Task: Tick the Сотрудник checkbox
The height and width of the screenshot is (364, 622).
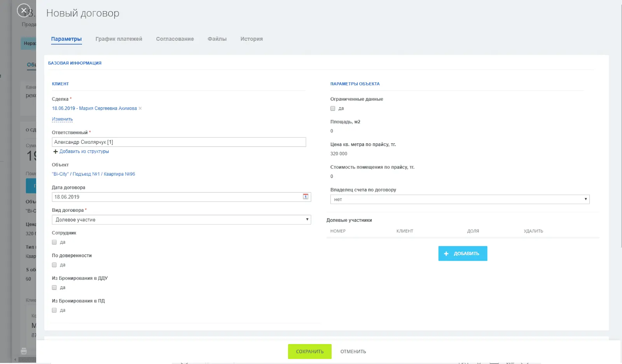Action: click(54, 242)
